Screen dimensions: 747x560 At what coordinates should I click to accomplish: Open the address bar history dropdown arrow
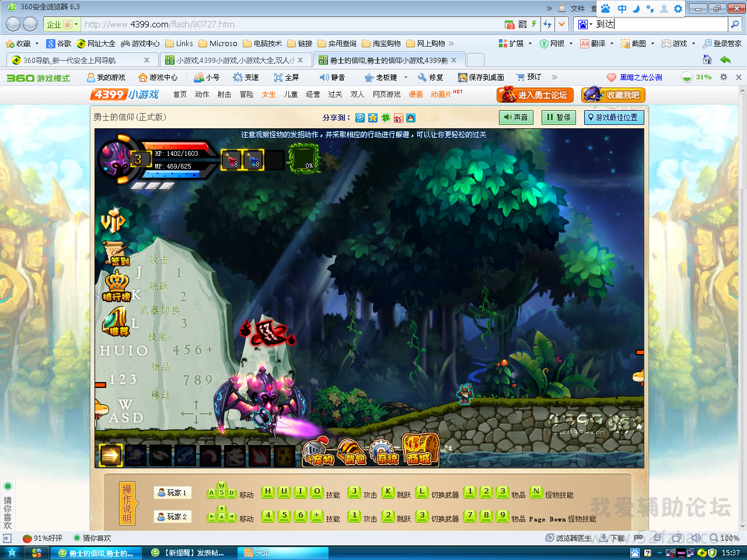pos(561,24)
